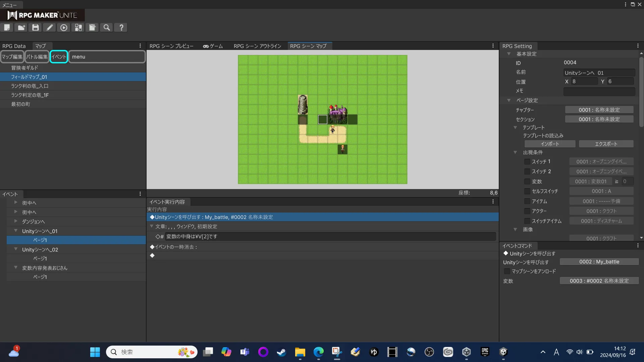Click the エクスポート template button
The width and height of the screenshot is (644, 362).
coord(606,144)
